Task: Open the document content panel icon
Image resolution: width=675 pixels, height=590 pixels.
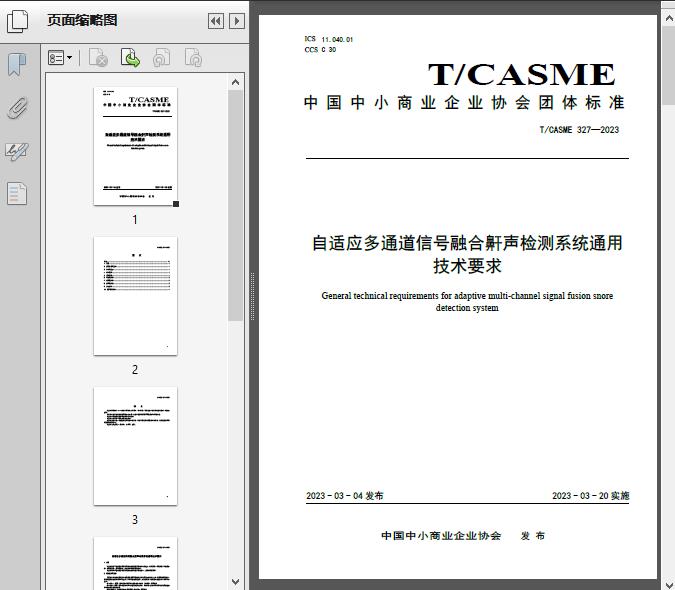Action: pyautogui.click(x=17, y=194)
